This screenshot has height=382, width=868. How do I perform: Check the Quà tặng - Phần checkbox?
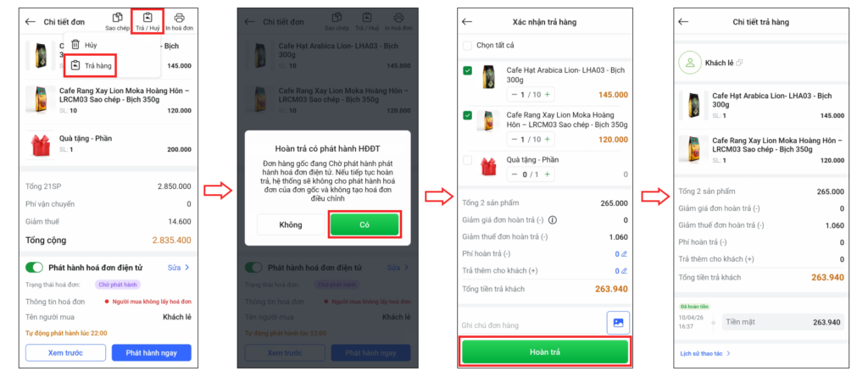coord(468,160)
